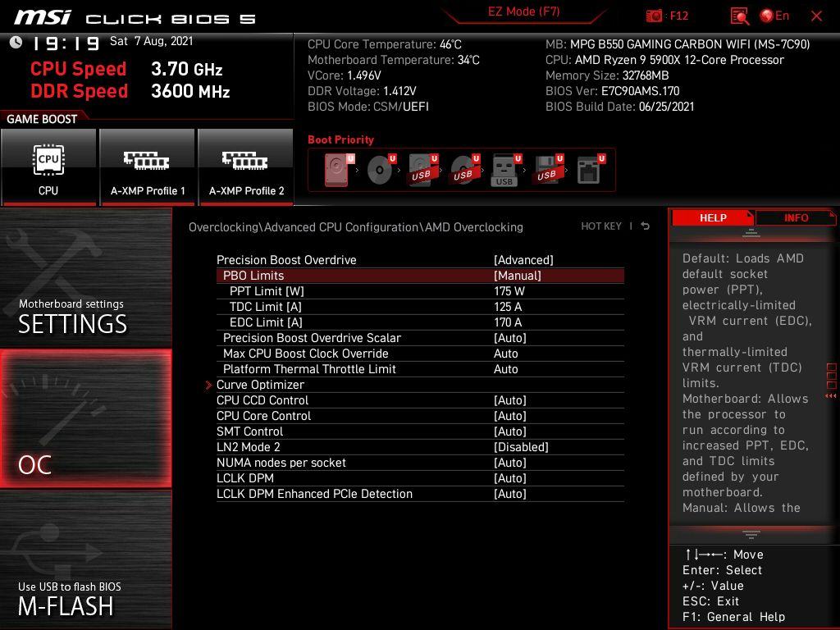Screen dimensions: 840x630
Task: Click the Boot Priority heading
Action: (340, 139)
